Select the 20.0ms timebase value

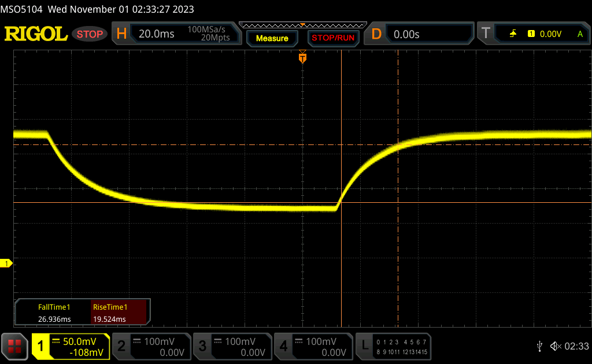tap(156, 34)
